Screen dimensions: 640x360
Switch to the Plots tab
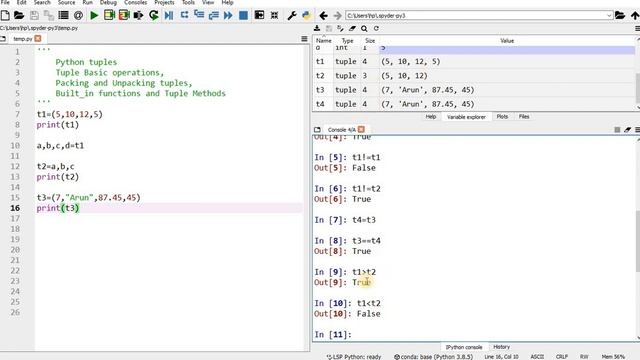pos(502,117)
